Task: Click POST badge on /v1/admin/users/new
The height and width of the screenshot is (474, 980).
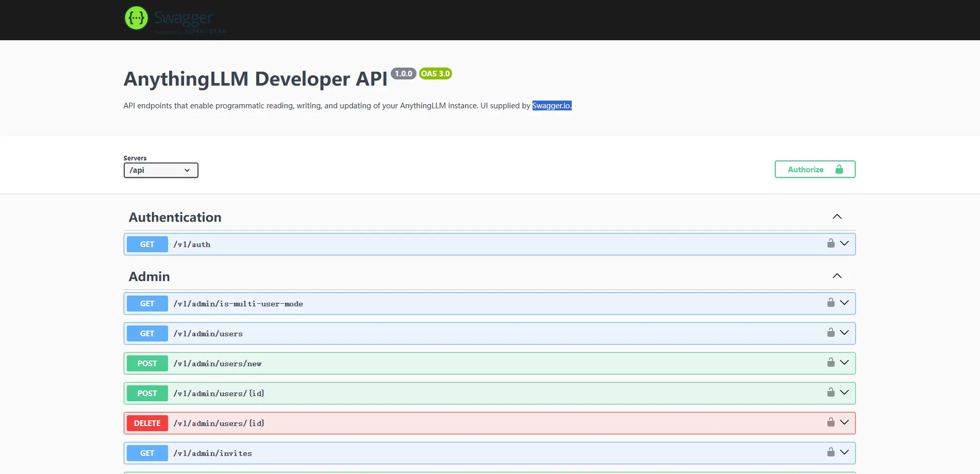Action: coord(147,364)
